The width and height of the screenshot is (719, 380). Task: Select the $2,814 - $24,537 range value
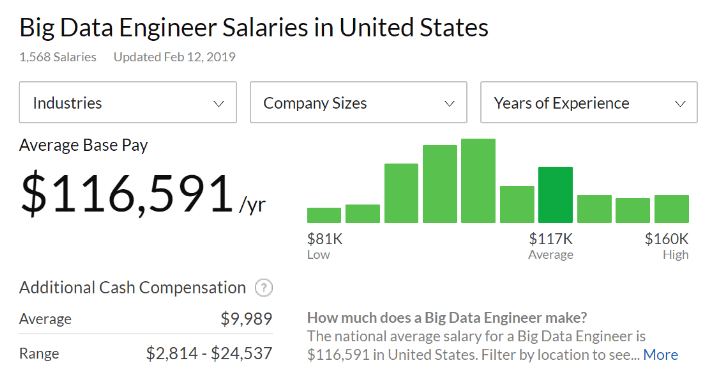[209, 353]
